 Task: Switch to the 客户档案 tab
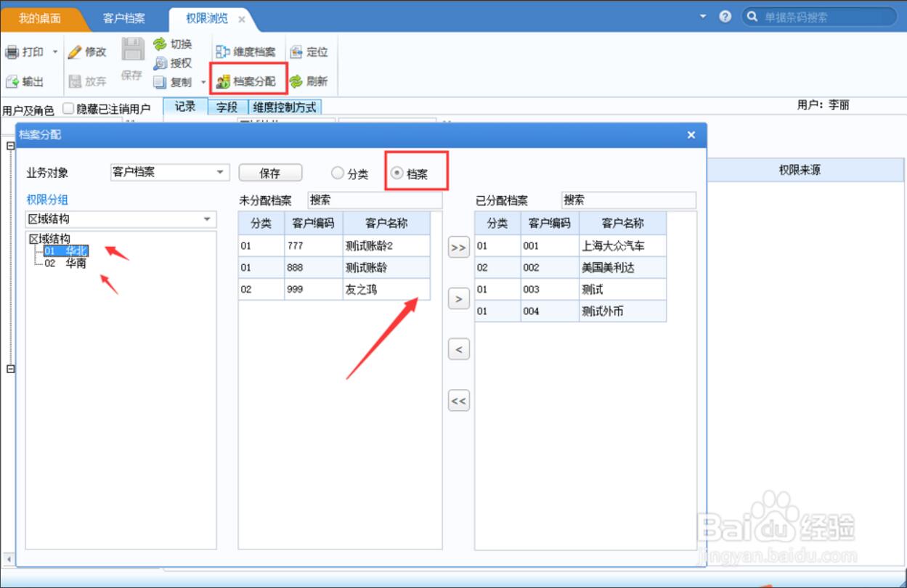123,18
